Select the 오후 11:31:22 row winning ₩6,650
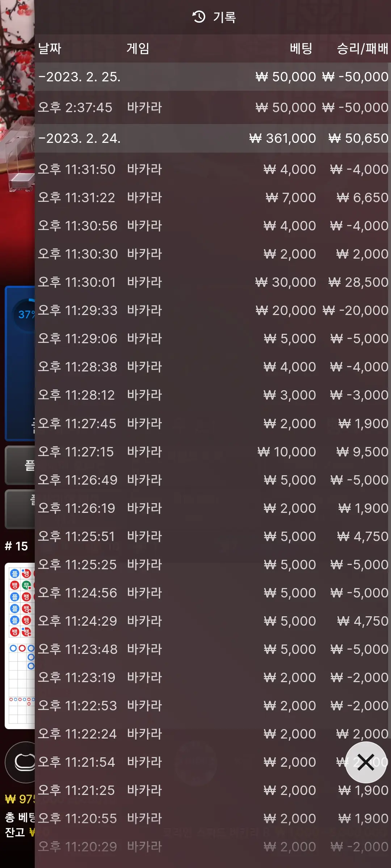 [x=213, y=197]
